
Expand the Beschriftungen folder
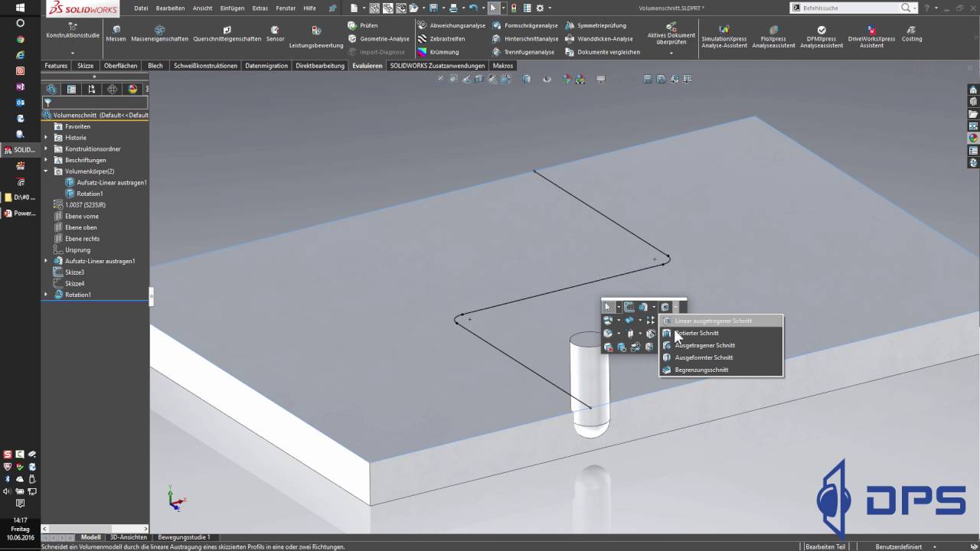[46, 160]
